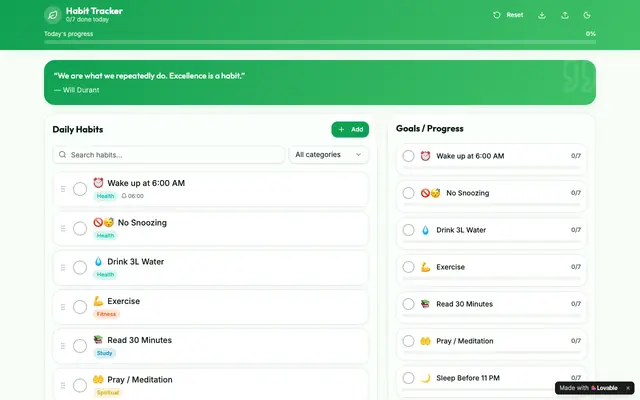Click the 0% progress label in header
The image size is (640, 400).
click(591, 34)
